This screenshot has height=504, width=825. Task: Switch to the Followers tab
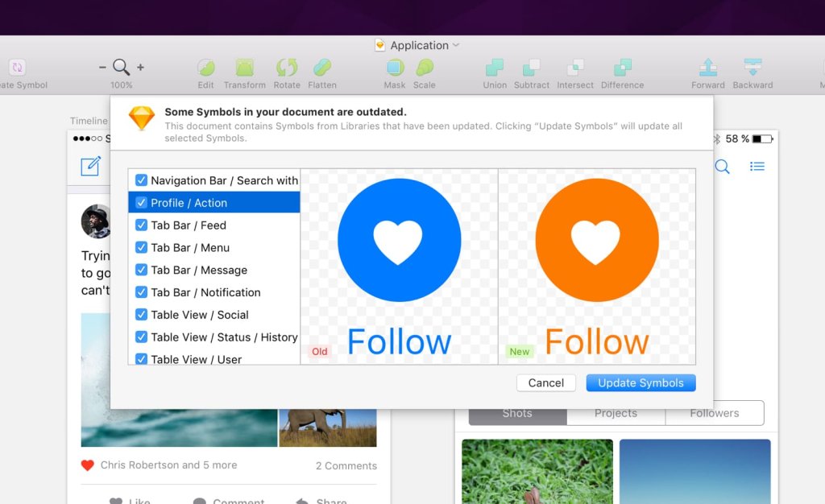(715, 413)
